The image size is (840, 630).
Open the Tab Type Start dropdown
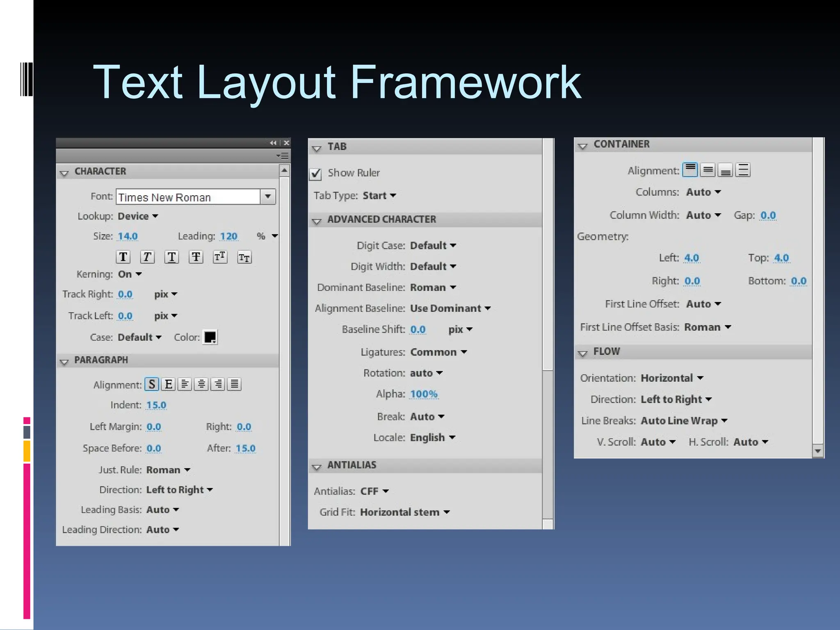(x=379, y=196)
